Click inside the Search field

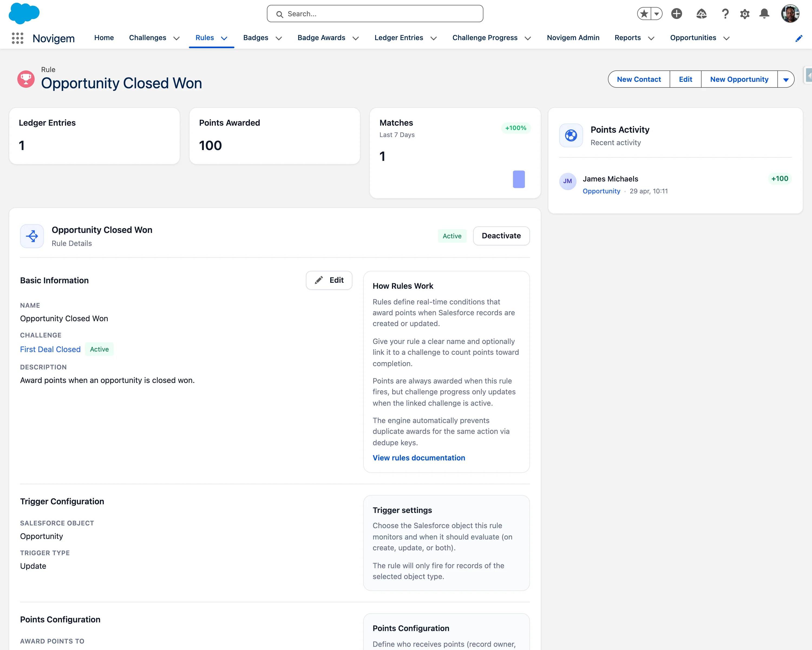[375, 14]
